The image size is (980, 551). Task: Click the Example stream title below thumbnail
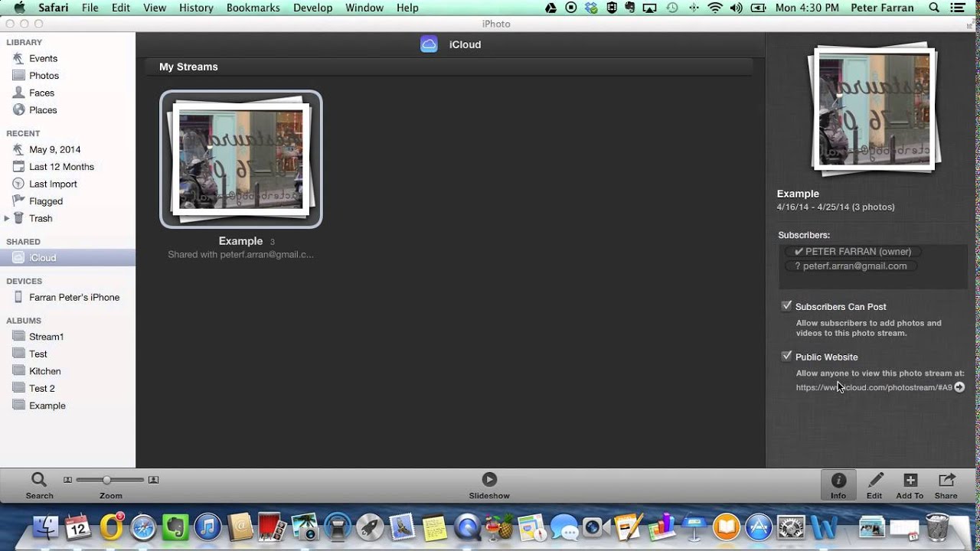[x=240, y=241]
